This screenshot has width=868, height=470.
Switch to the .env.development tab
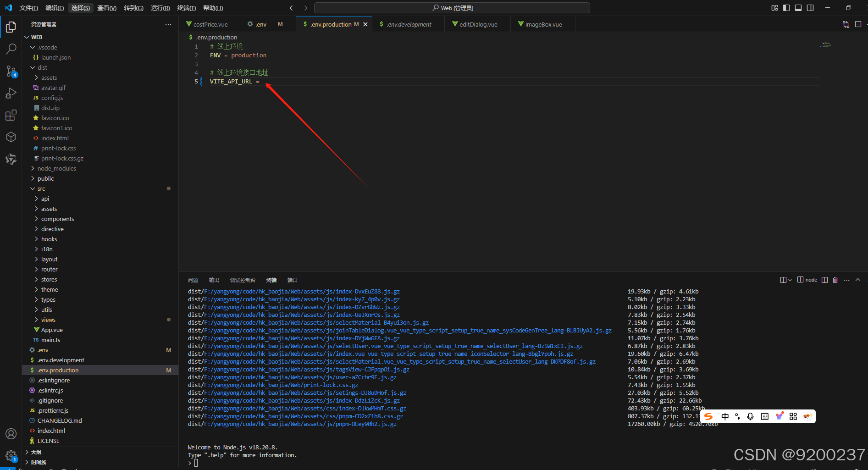coord(409,24)
